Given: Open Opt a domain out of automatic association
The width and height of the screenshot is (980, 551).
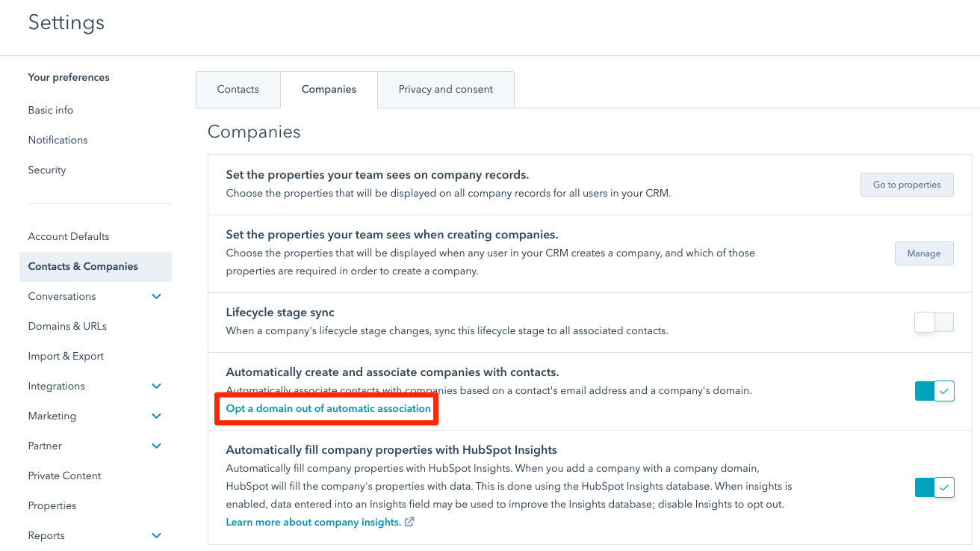Looking at the screenshot, I should click(326, 408).
